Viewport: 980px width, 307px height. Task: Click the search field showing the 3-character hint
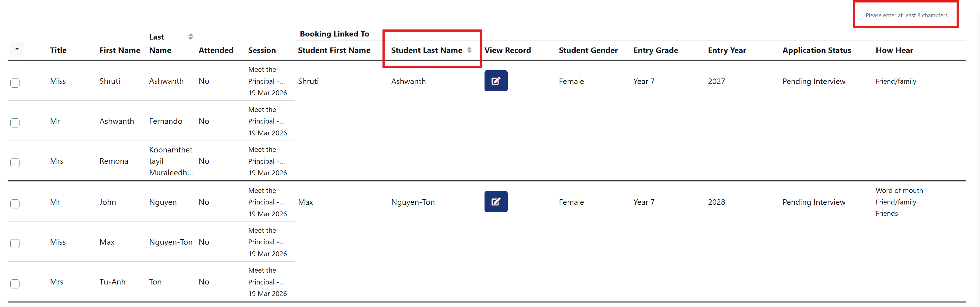(x=905, y=15)
